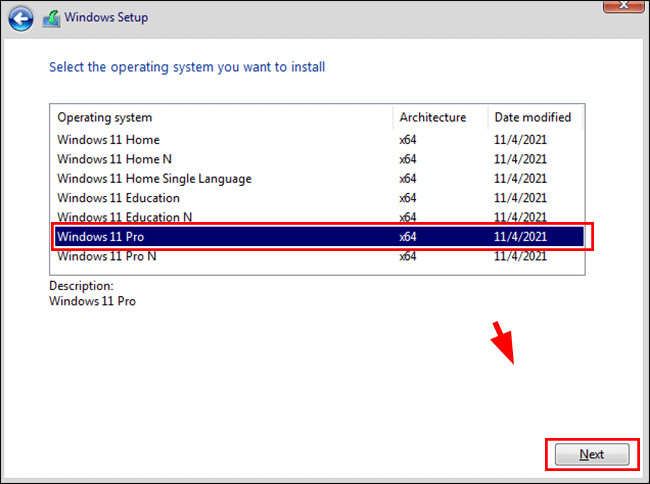Image resolution: width=650 pixels, height=484 pixels.
Task: Select the Windows 11 Home N row
Action: 317,159
